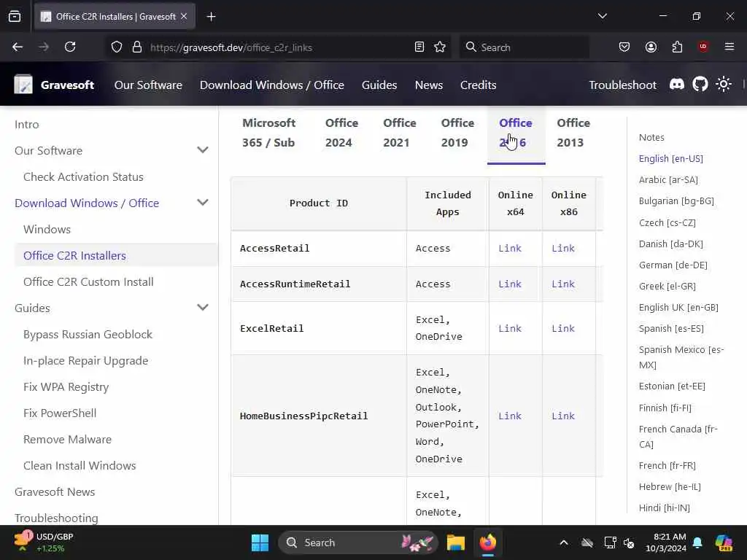
Task: Bookmark this page with star icon
Action: tap(440, 47)
